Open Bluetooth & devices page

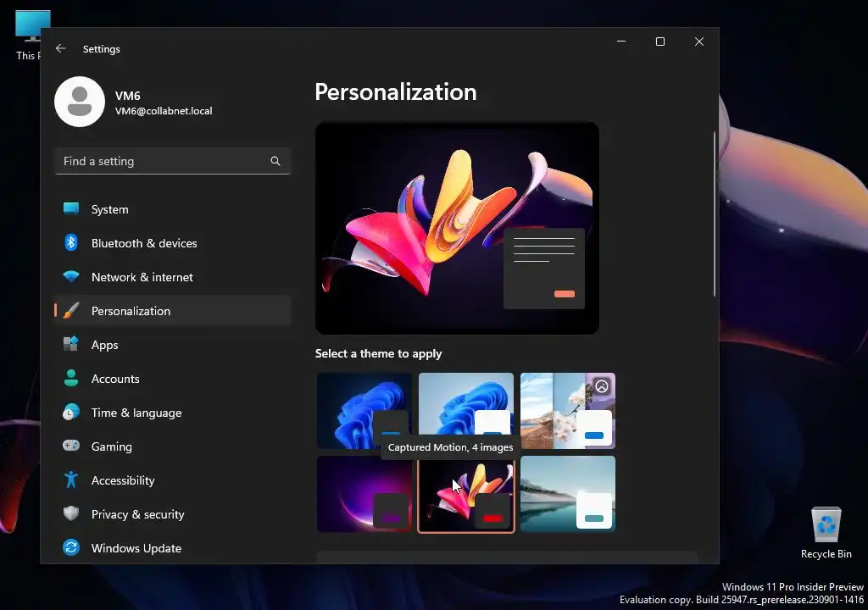click(173, 243)
